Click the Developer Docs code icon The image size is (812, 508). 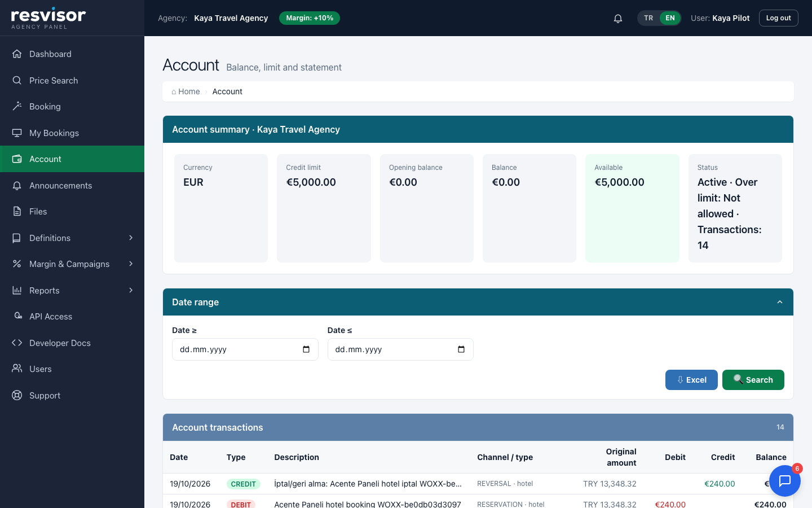coord(17,343)
